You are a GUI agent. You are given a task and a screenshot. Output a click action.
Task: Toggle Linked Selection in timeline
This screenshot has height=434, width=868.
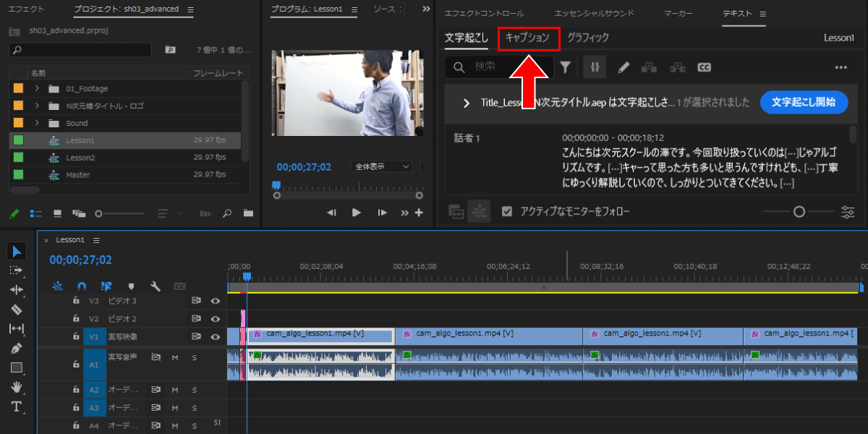coord(106,286)
